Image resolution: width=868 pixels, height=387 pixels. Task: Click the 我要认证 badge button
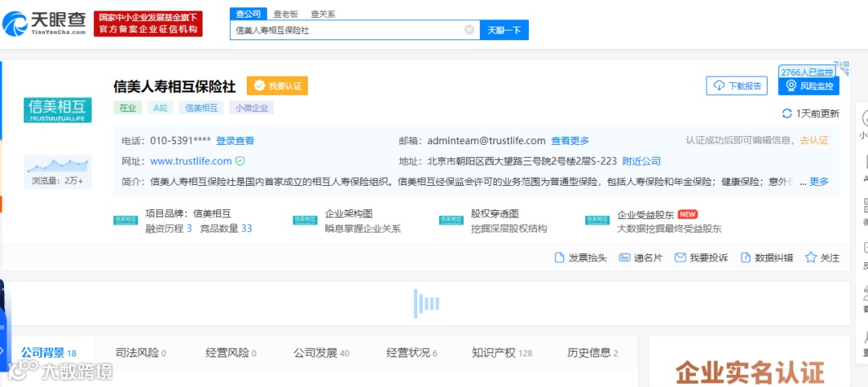277,86
